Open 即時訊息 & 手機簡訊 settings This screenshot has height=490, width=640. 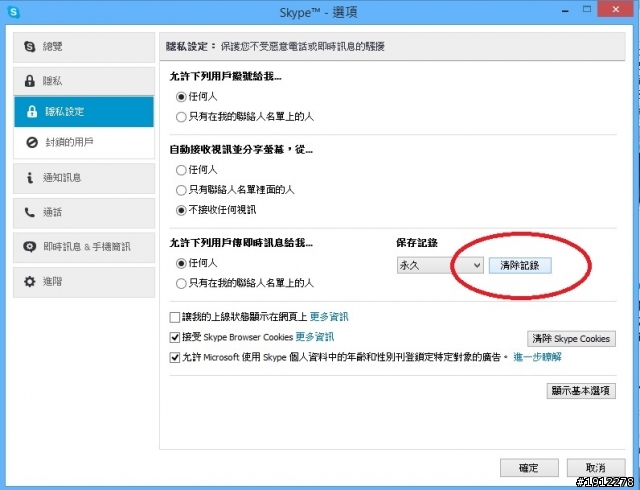point(84,247)
